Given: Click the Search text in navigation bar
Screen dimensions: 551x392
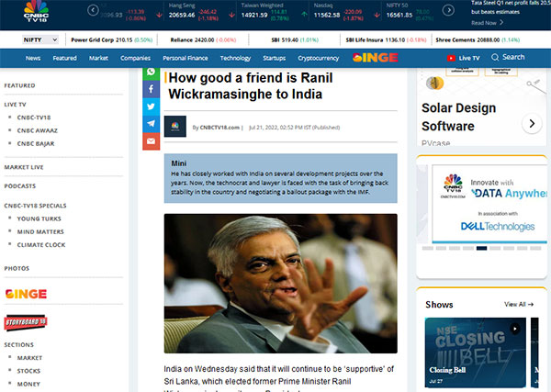Looking at the screenshot, I should pyautogui.click(x=513, y=57).
